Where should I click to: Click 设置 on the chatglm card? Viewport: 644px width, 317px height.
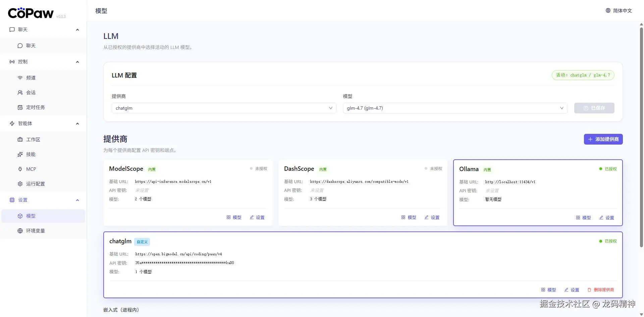coord(572,290)
